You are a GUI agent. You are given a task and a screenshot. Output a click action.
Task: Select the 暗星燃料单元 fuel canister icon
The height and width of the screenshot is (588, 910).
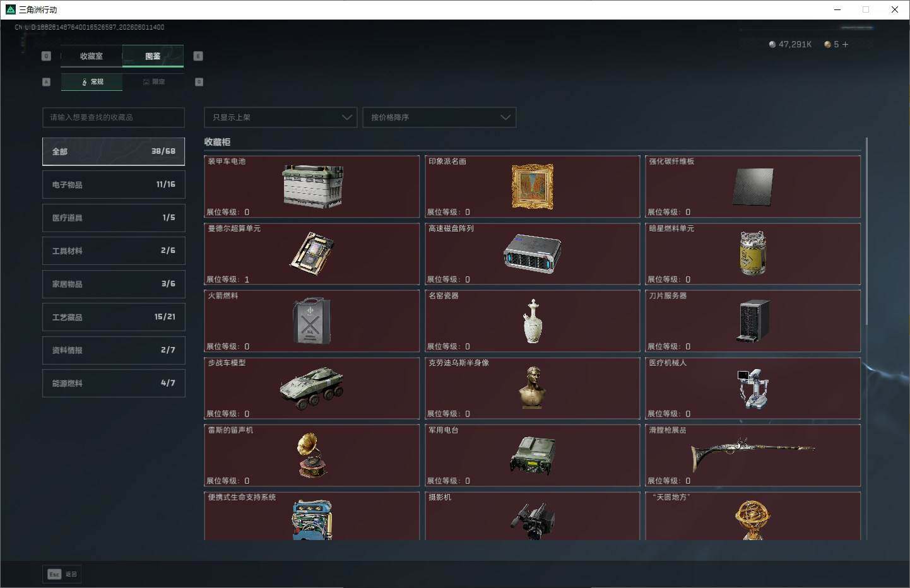753,253
